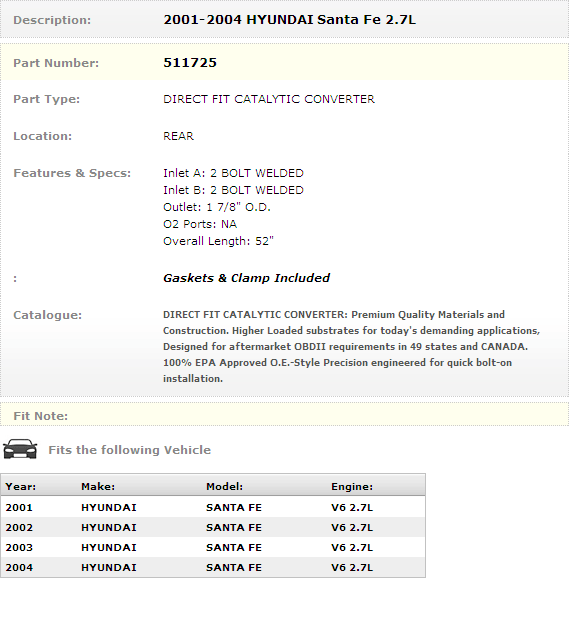Click the Gaskets & Clamp Included text
The height and width of the screenshot is (634, 570).
247,278
